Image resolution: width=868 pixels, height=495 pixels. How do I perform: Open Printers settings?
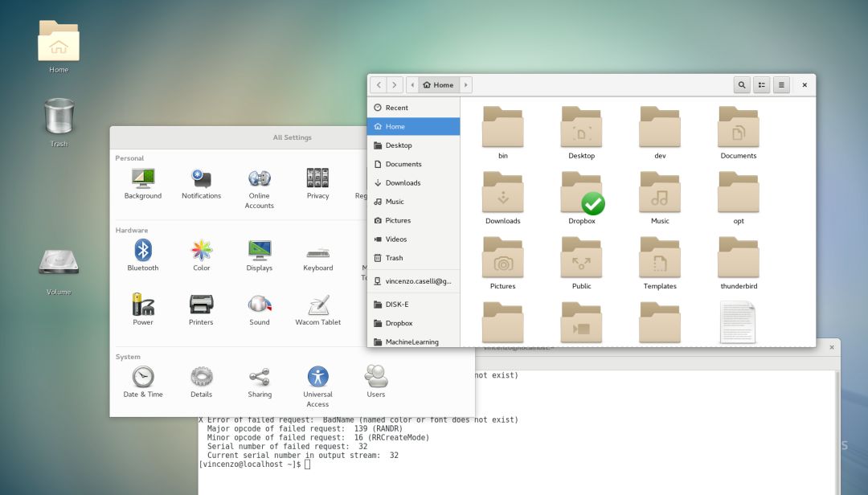pos(201,309)
